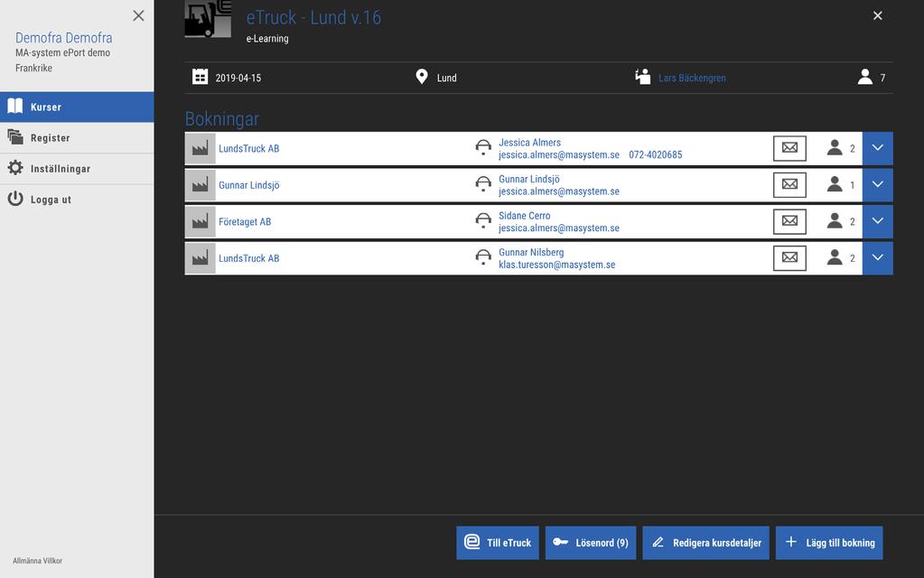Click the eTruck forklift course thumbnail

pyautogui.click(x=208, y=19)
